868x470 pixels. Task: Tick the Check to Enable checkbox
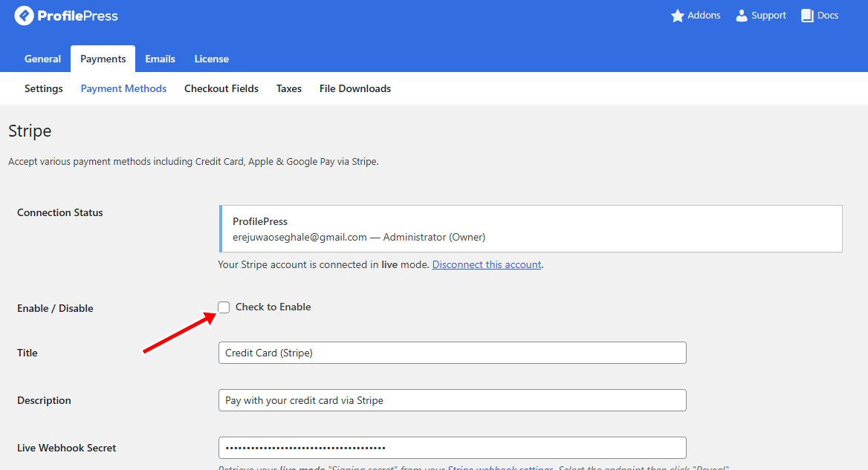[224, 307]
